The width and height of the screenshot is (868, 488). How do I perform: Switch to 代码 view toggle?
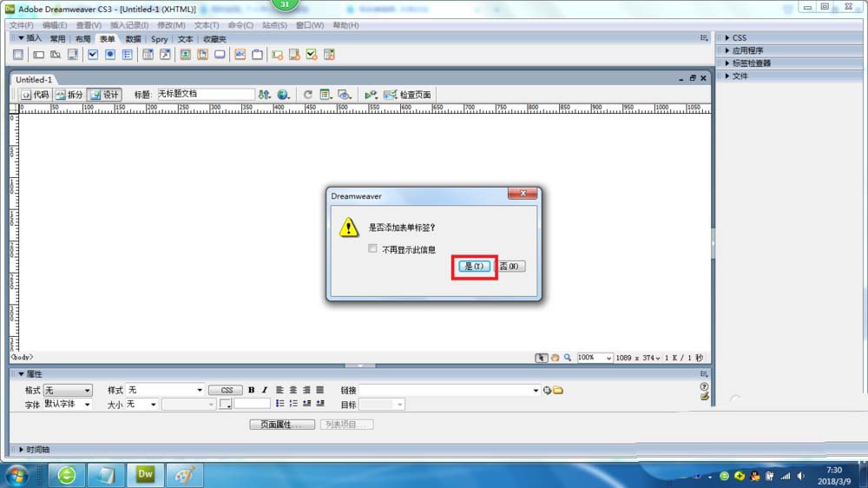(x=35, y=95)
